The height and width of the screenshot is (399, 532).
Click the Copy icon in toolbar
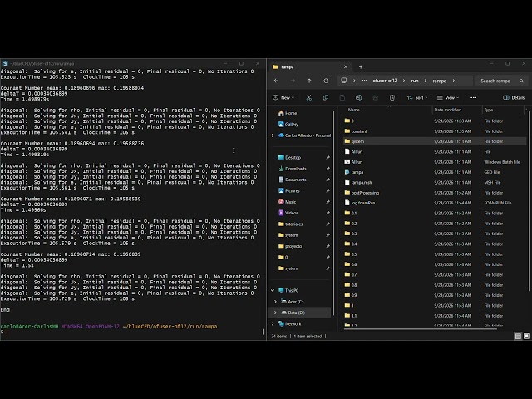pyautogui.click(x=325, y=98)
